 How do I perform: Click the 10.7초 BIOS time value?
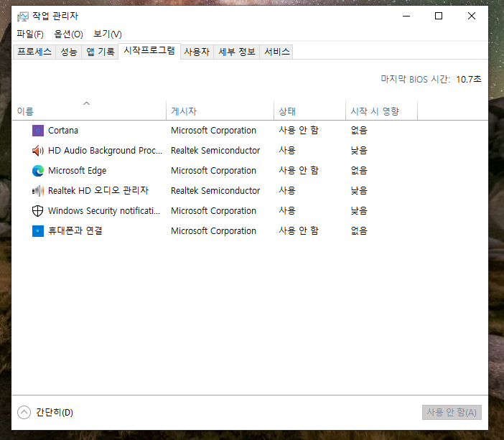pos(469,80)
